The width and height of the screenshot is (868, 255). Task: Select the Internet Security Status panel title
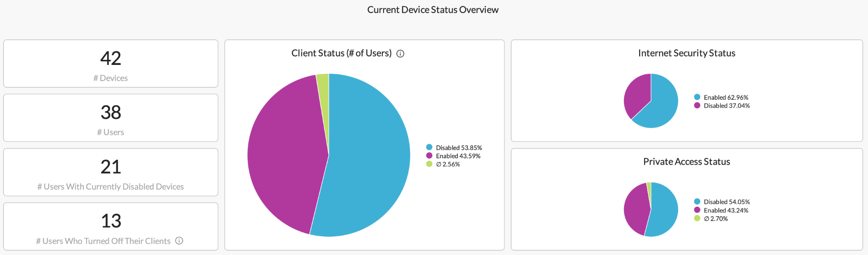point(687,53)
